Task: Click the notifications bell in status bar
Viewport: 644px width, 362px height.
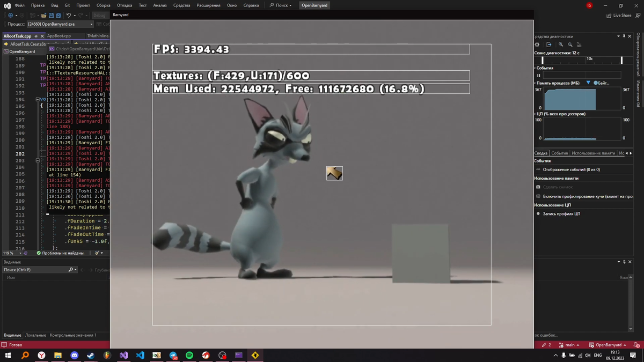Action: tap(636, 345)
